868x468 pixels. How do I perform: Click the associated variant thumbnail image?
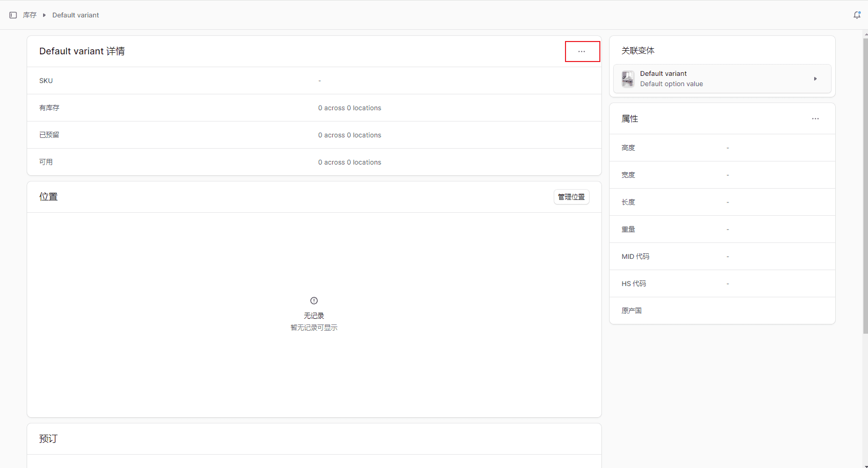pyautogui.click(x=628, y=79)
